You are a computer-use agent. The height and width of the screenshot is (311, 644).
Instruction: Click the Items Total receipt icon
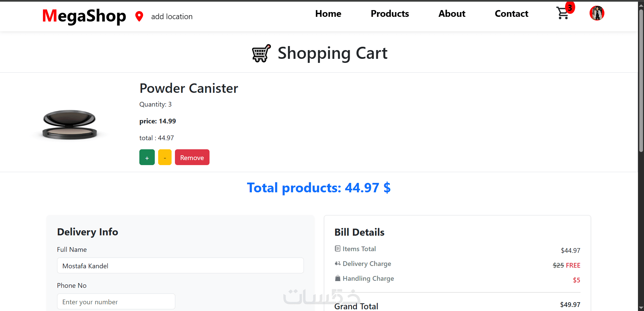click(x=337, y=248)
